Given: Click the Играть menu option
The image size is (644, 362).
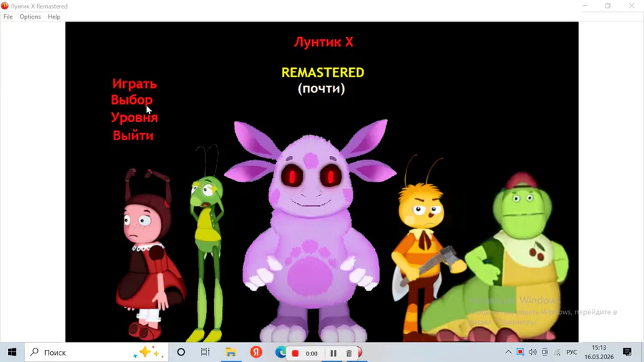Looking at the screenshot, I should coord(135,84).
